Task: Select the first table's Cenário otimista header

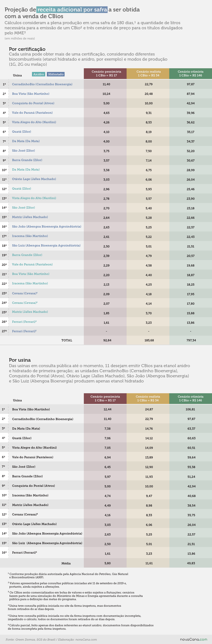Action: [191, 73]
